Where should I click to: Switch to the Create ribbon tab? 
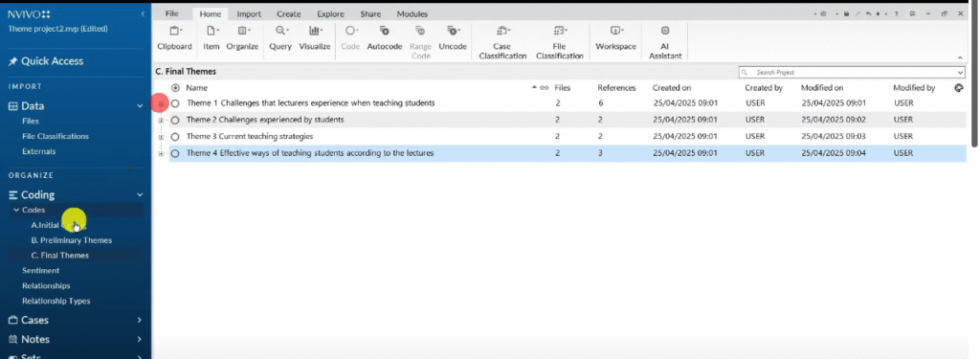[x=289, y=13]
